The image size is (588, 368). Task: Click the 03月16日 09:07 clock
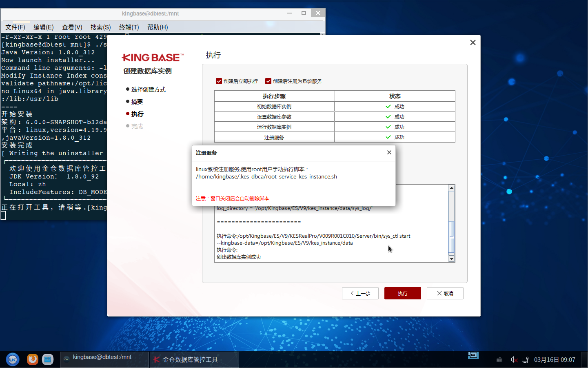pos(555,360)
